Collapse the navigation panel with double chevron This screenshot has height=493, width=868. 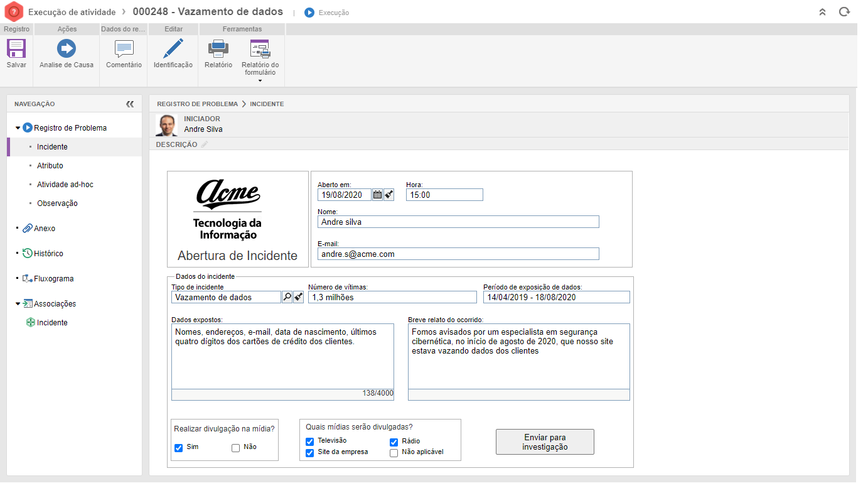coord(130,104)
